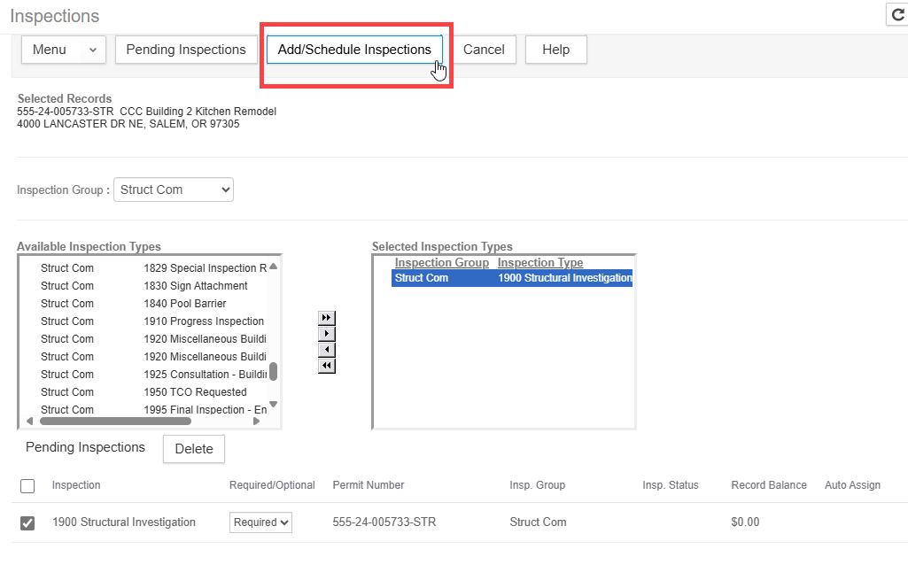Click the Help button
Image resolution: width=908 pixels, height=588 pixels.
click(555, 50)
